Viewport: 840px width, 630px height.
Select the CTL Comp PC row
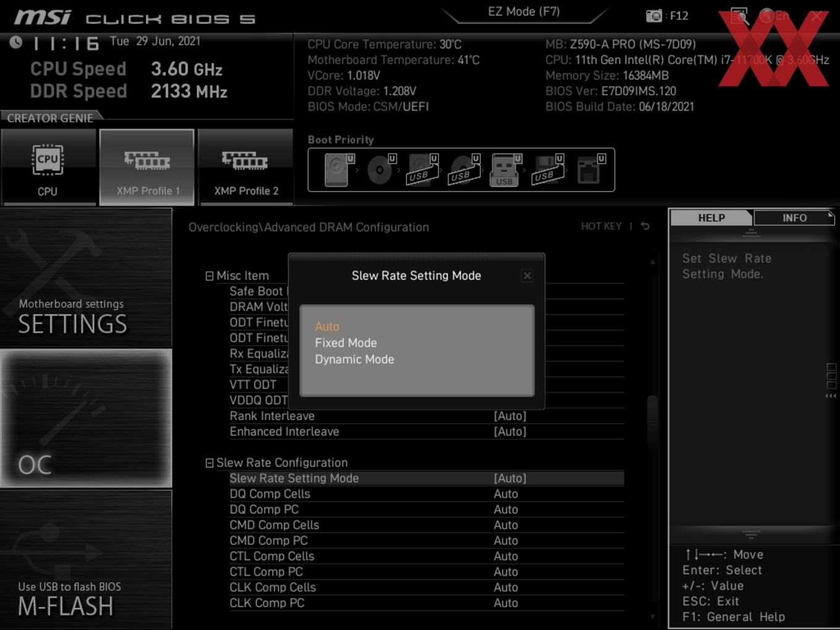point(426,572)
